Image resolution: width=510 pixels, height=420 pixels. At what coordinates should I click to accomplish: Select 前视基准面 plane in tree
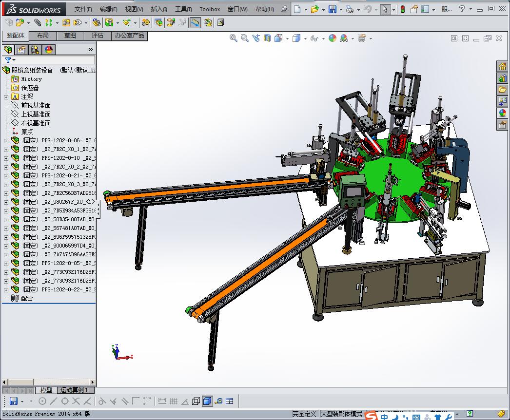tap(36, 106)
